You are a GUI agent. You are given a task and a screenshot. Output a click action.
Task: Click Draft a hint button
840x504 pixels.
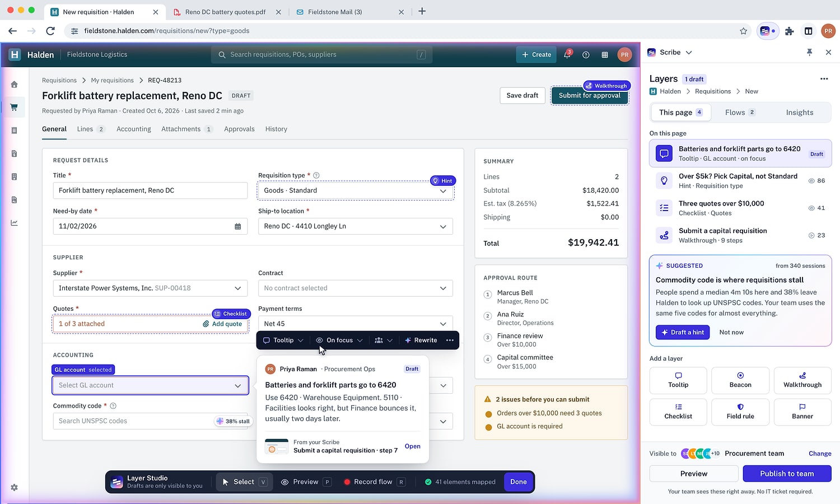pos(683,333)
